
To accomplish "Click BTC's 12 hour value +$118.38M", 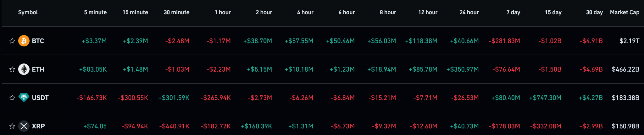I will [421, 41].
